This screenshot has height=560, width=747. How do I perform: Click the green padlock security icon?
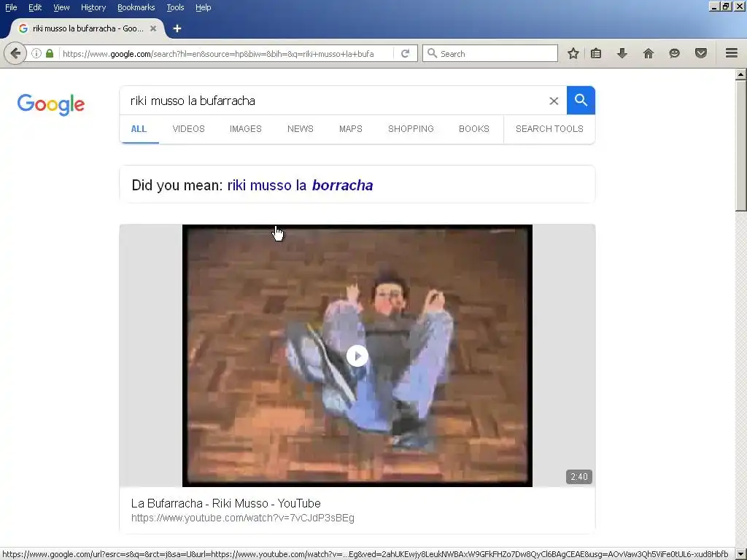tap(50, 53)
